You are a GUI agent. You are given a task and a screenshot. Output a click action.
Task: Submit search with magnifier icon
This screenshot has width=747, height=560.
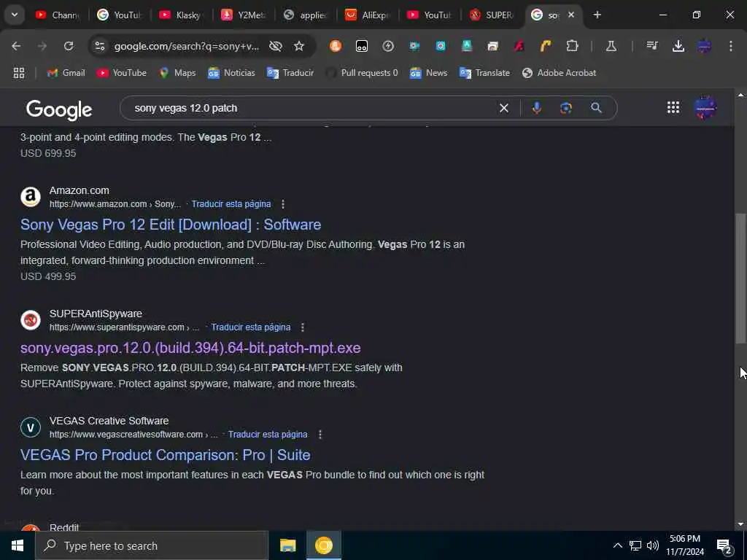(596, 108)
